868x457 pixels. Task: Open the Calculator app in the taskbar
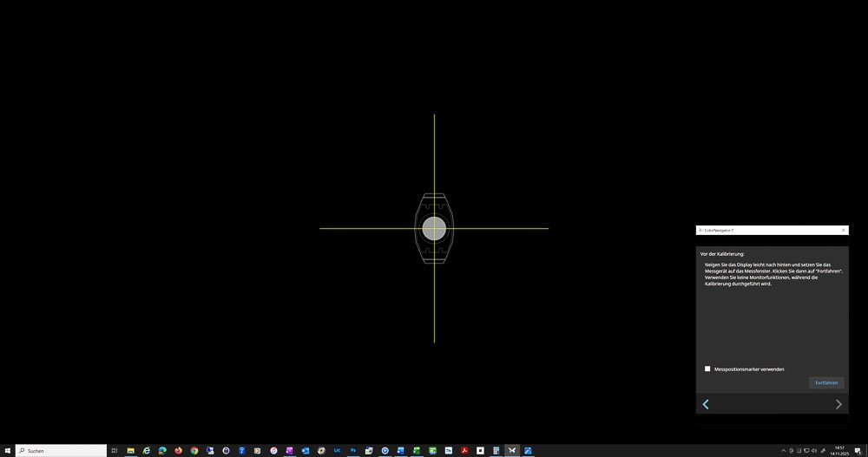coord(496,450)
